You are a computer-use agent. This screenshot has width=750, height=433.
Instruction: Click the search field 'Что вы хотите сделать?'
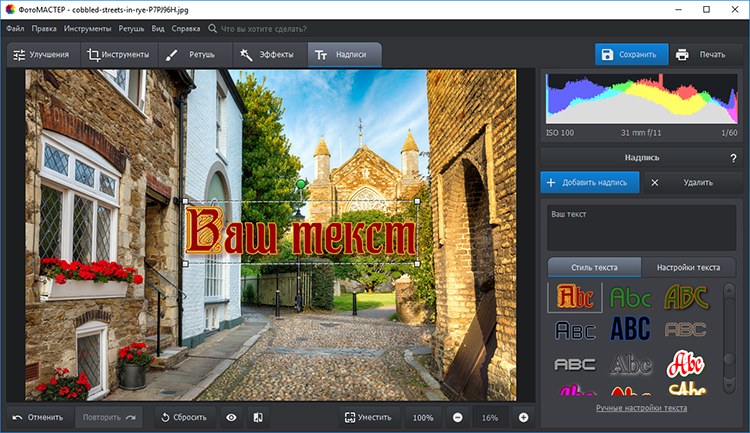[264, 29]
